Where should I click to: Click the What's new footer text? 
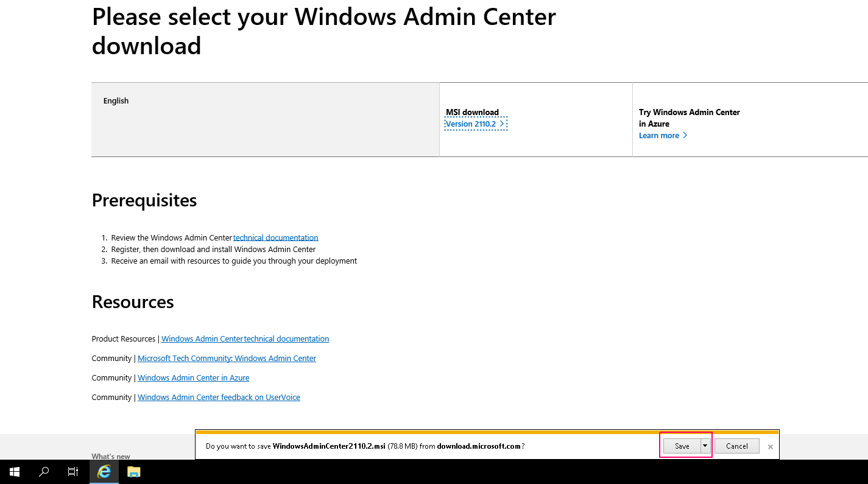click(111, 456)
